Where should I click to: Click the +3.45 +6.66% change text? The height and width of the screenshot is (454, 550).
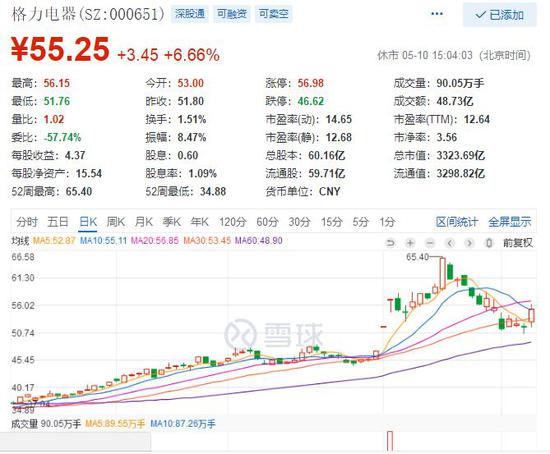(168, 55)
